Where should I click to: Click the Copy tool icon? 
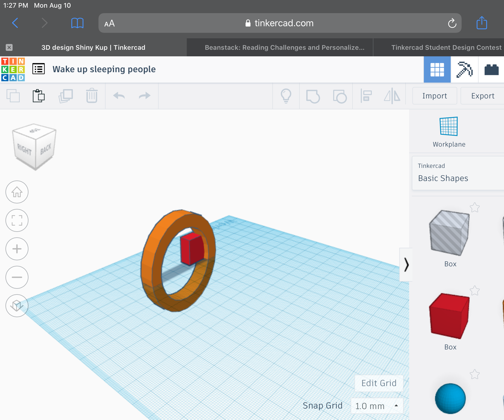[13, 96]
